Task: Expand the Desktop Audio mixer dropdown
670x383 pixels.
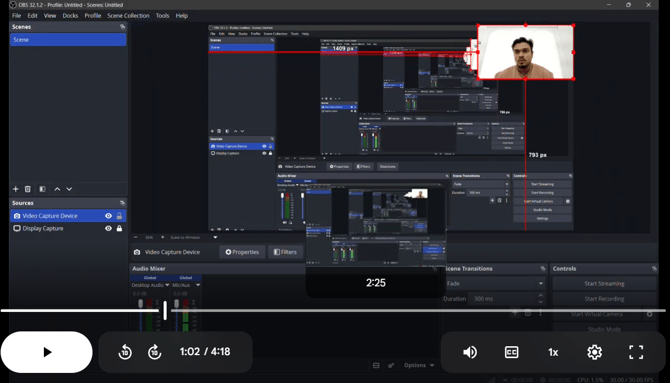Action: click(x=167, y=285)
